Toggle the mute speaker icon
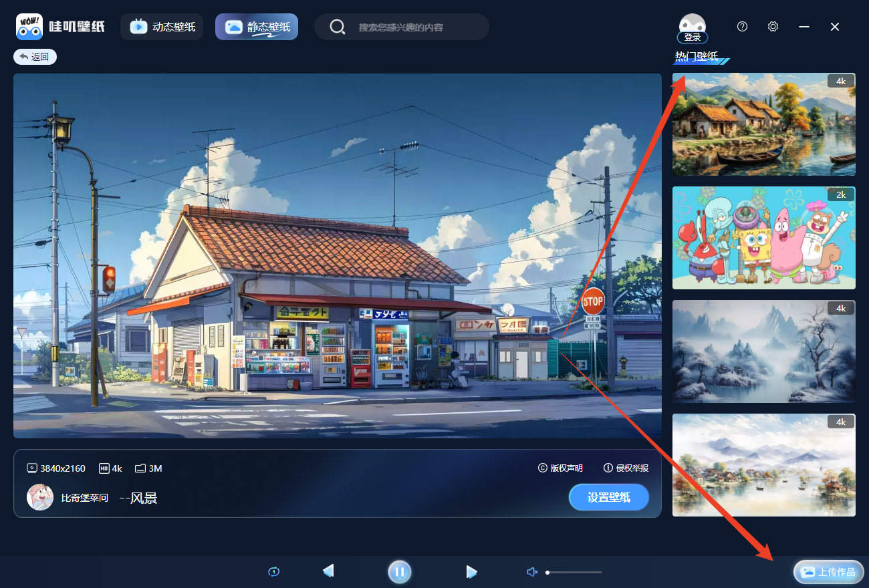 (x=532, y=572)
